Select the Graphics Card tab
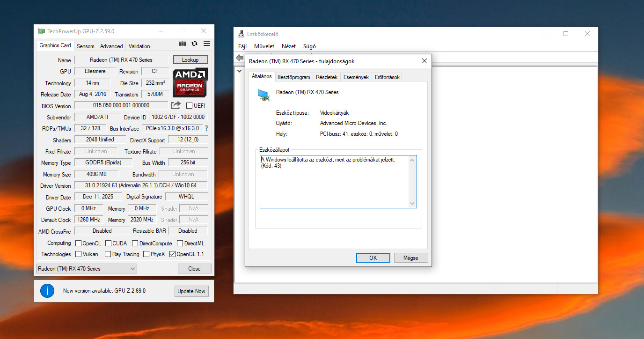This screenshot has height=339, width=644. 55,45
